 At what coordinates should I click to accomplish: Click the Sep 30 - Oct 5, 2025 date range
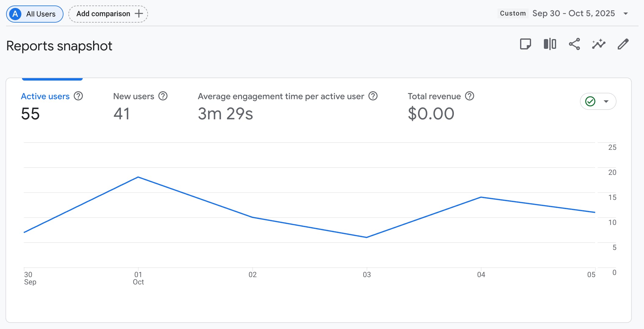573,13
